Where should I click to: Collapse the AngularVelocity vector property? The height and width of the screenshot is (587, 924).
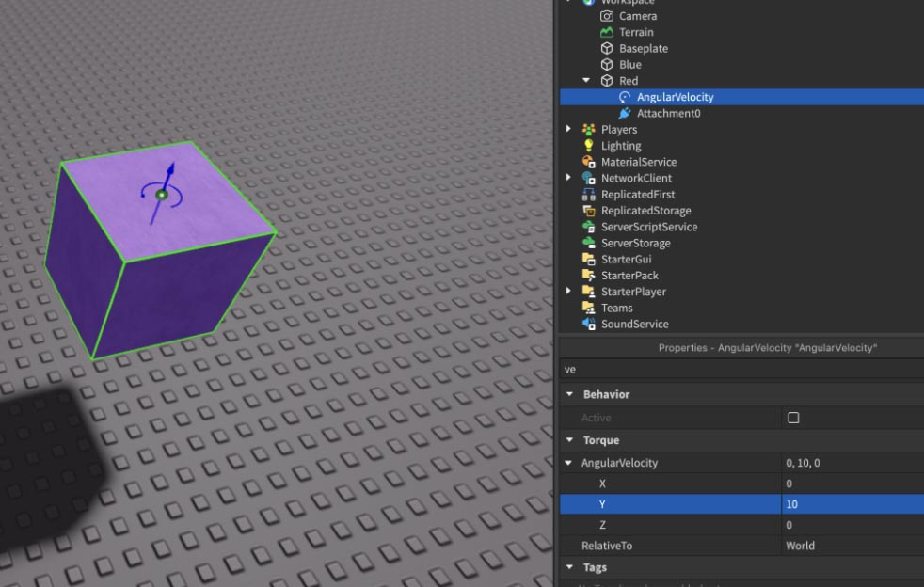coord(568,463)
